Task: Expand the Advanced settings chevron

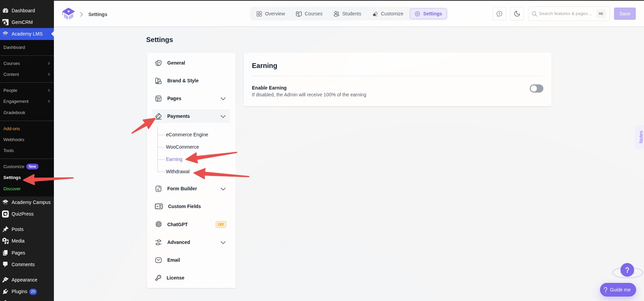Action: pos(223,243)
